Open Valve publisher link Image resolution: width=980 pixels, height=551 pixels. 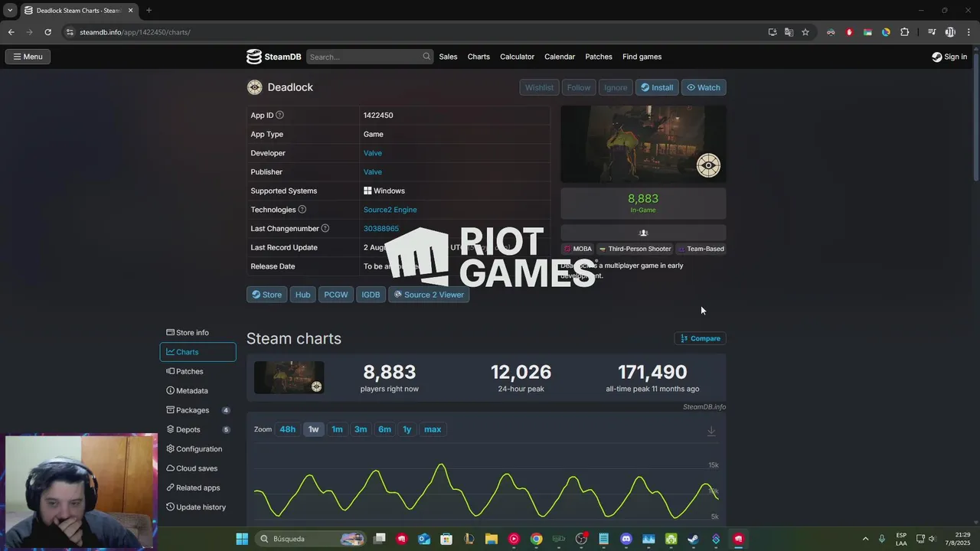pos(372,172)
